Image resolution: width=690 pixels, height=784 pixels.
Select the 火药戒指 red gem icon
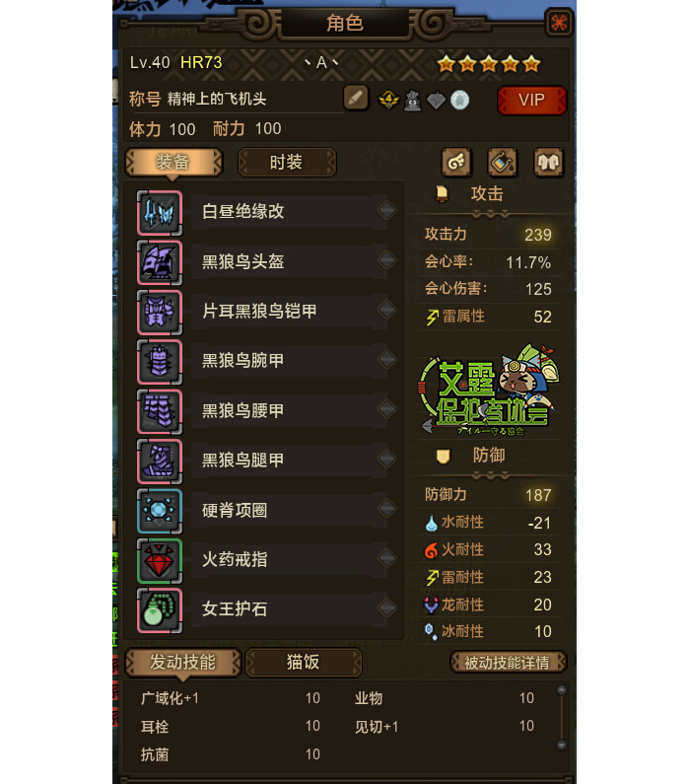point(160,560)
